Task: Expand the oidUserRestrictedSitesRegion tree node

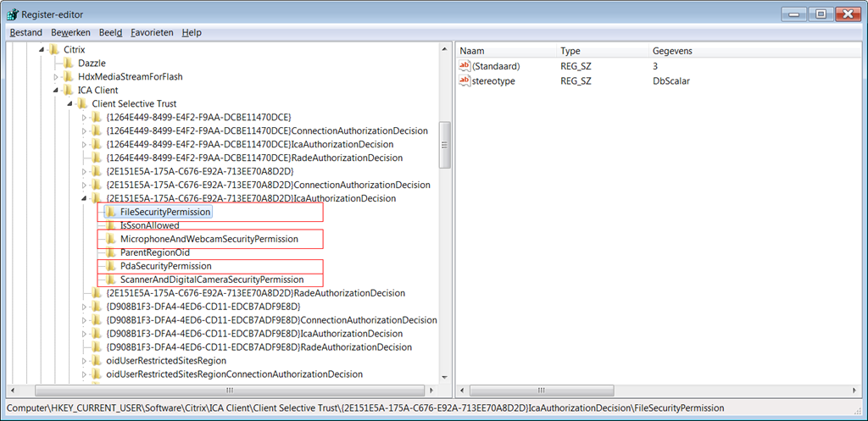Action: (84, 361)
